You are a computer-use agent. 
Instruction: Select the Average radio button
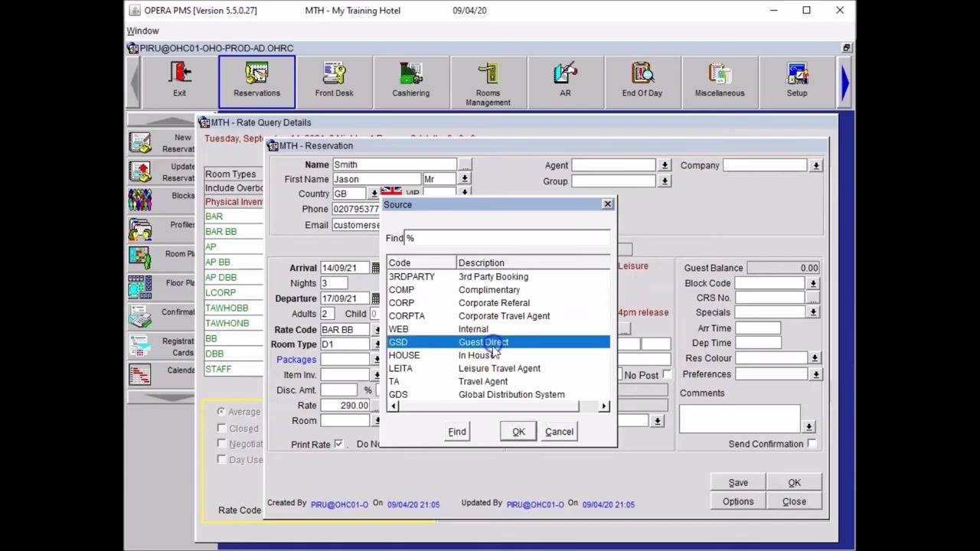(x=220, y=412)
